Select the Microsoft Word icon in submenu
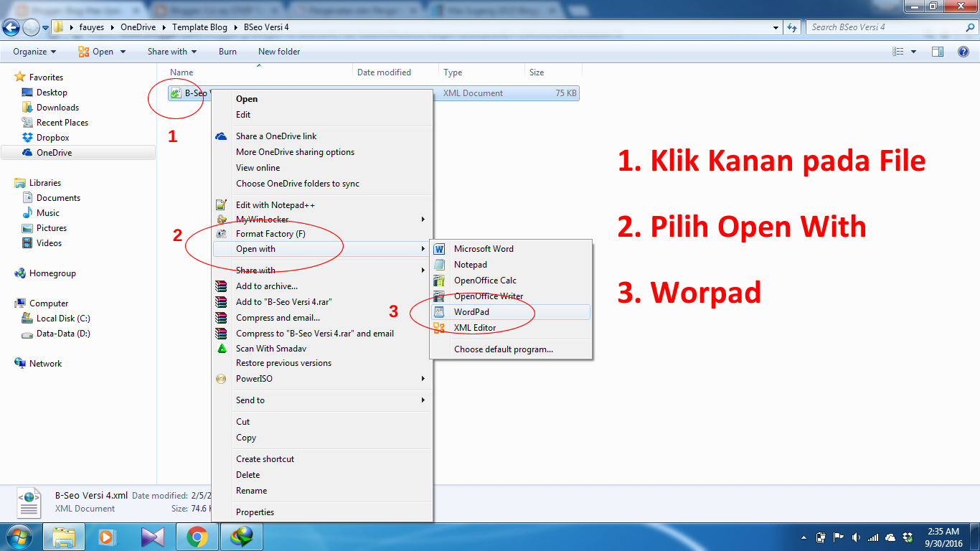Screen dimensions: 980x551 click(440, 249)
